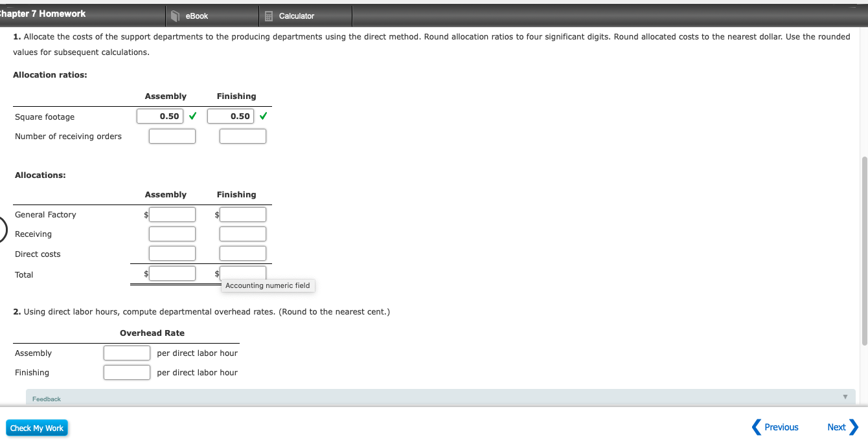Click the Previous chevron arrow icon
This screenshot has width=868, height=442.
pos(756,427)
